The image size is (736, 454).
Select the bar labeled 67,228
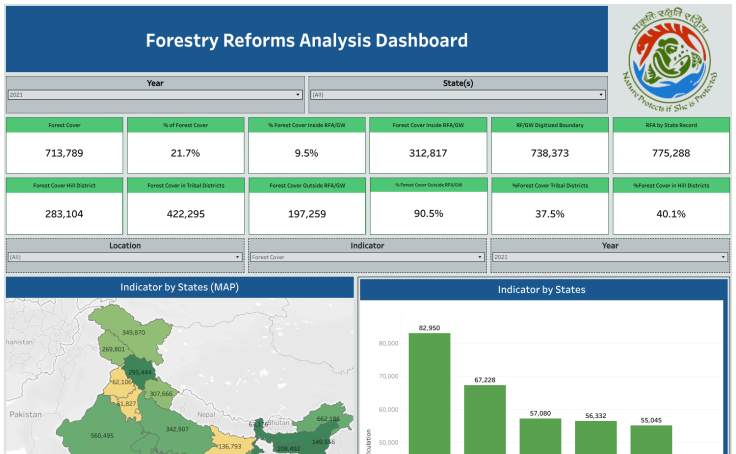click(484, 418)
